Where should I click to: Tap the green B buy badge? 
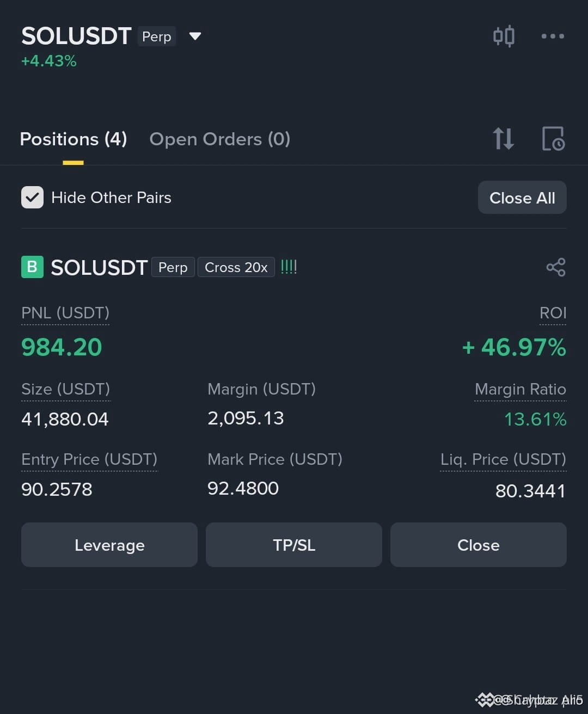32,267
